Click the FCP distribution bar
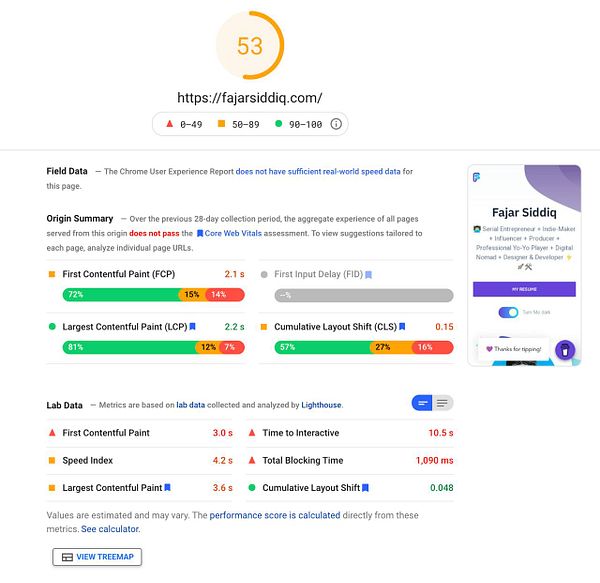Viewport: 600px width, 583px height. point(153,295)
